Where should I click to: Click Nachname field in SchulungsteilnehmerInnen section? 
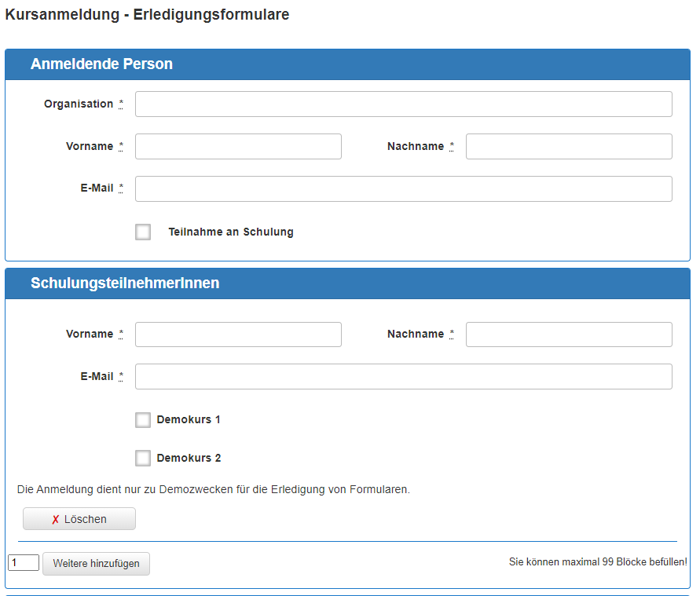(569, 335)
